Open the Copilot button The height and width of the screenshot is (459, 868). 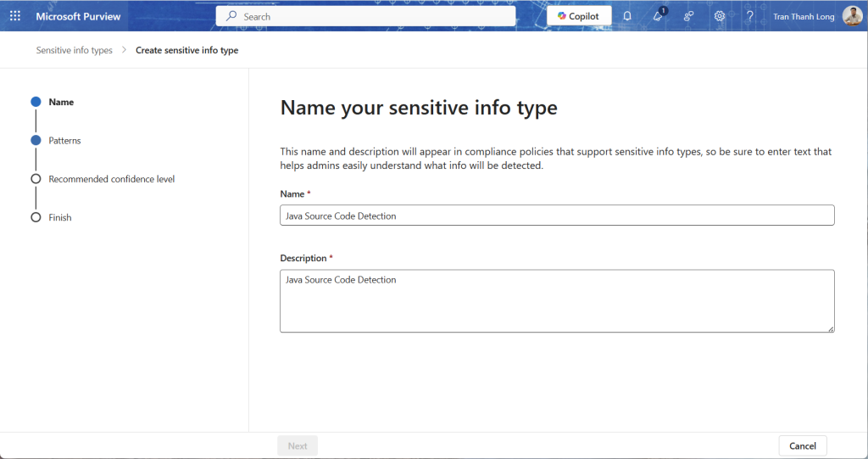click(x=579, y=16)
